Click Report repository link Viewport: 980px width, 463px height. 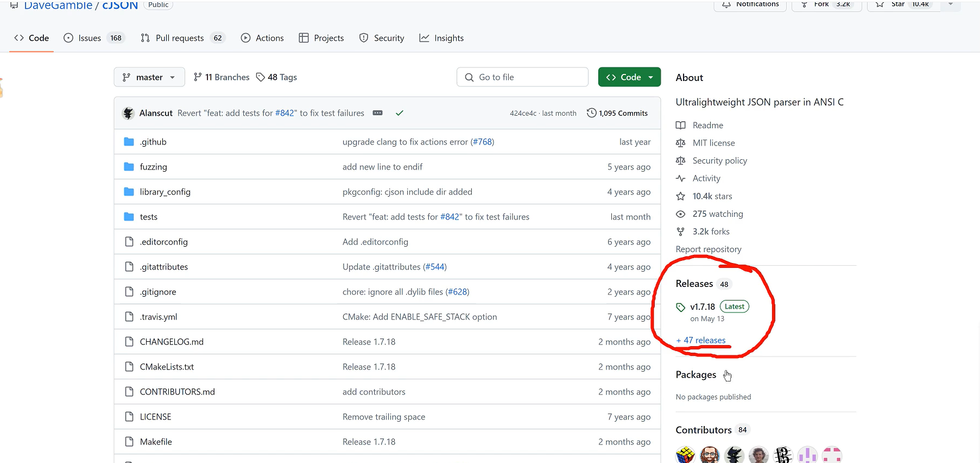pyautogui.click(x=709, y=249)
